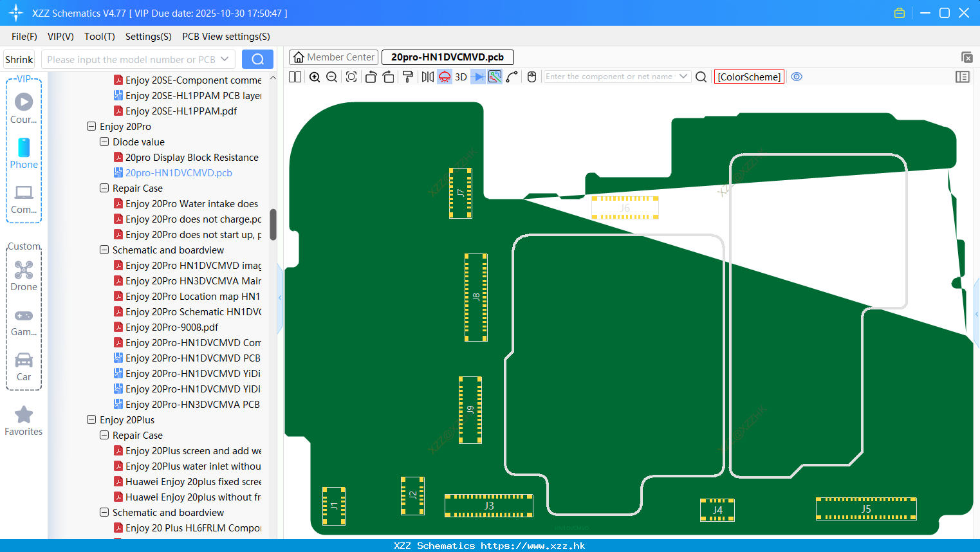The height and width of the screenshot is (552, 980).
Task: Open 20pro Display Block Resistance file
Action: coord(187,157)
